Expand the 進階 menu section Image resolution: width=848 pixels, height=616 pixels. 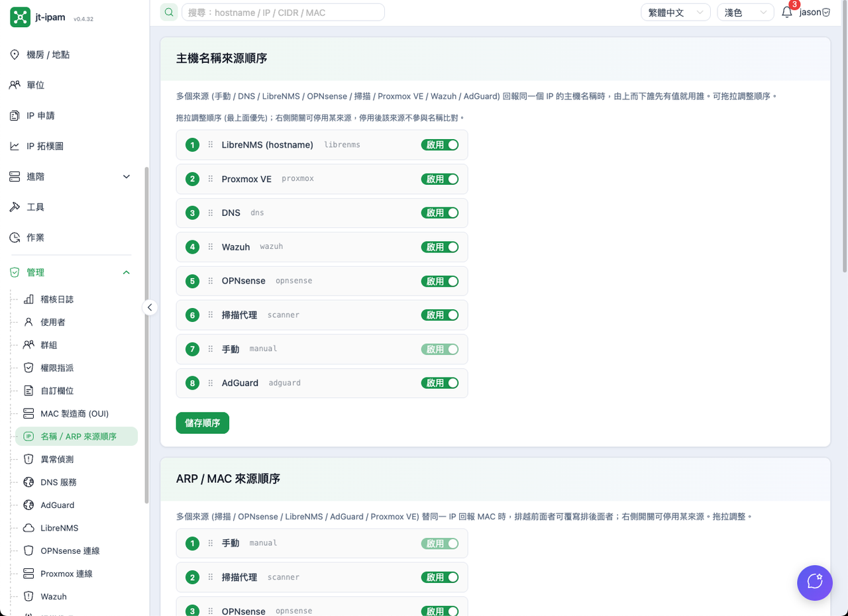[70, 176]
